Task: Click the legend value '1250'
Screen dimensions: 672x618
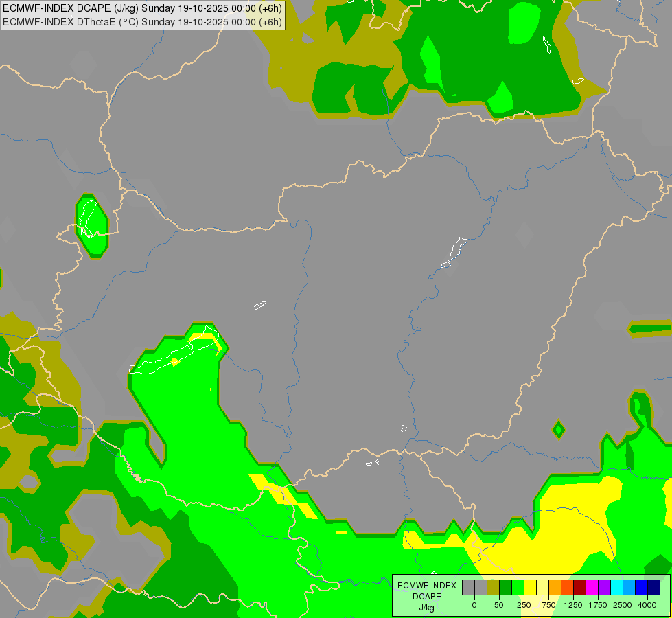Action: tap(573, 605)
